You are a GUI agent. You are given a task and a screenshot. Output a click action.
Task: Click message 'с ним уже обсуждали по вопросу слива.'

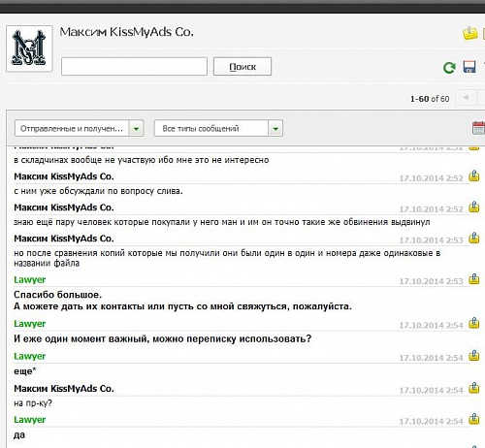[98, 191]
